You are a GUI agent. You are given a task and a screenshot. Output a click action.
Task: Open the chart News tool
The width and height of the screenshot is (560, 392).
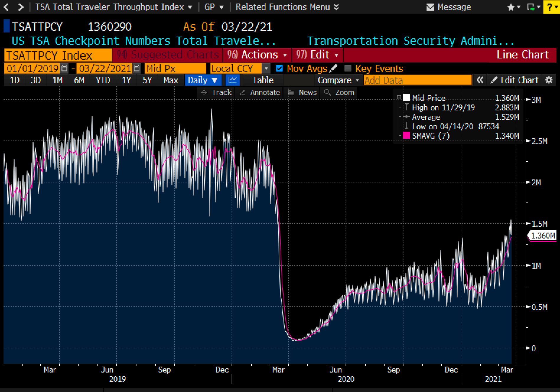(x=302, y=92)
